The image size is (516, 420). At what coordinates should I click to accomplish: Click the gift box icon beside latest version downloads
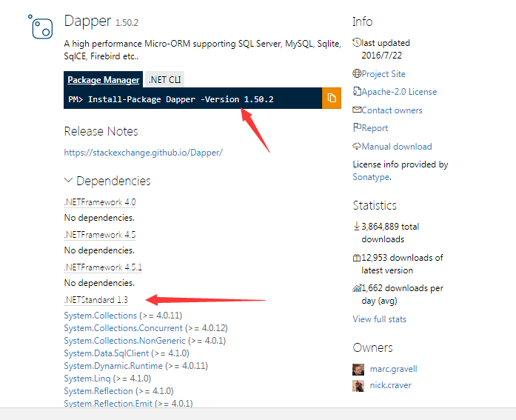coord(357,257)
